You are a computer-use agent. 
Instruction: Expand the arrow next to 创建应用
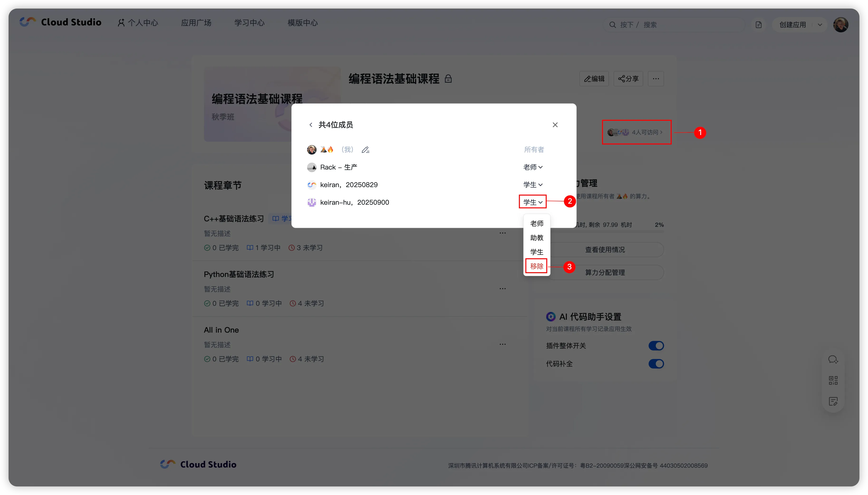(x=820, y=25)
